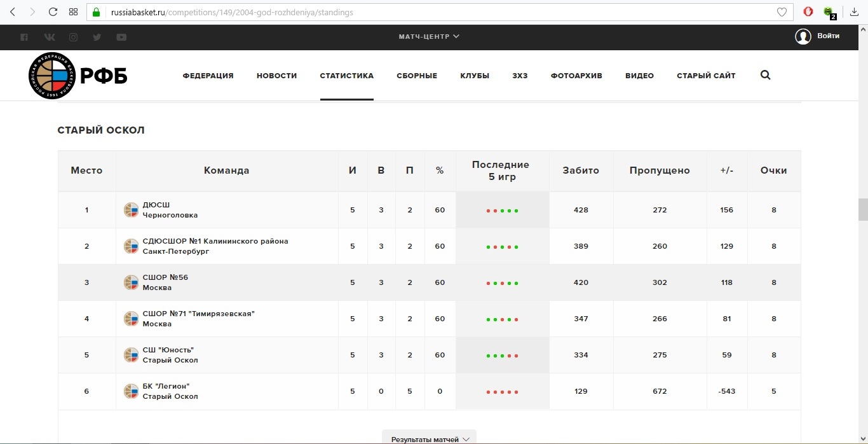The height and width of the screenshot is (444, 868).
Task: Click the Забито column header
Action: coord(581,170)
